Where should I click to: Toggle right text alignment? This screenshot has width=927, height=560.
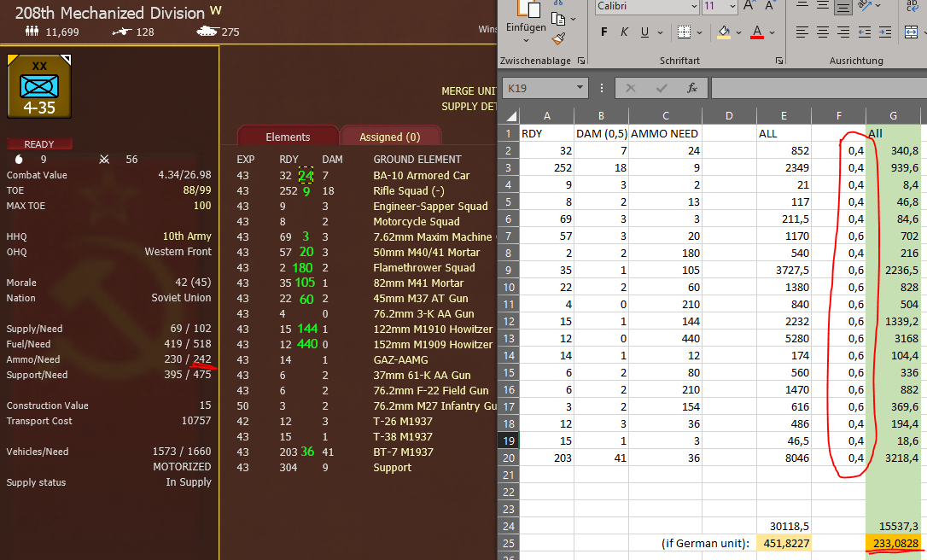[x=843, y=32]
